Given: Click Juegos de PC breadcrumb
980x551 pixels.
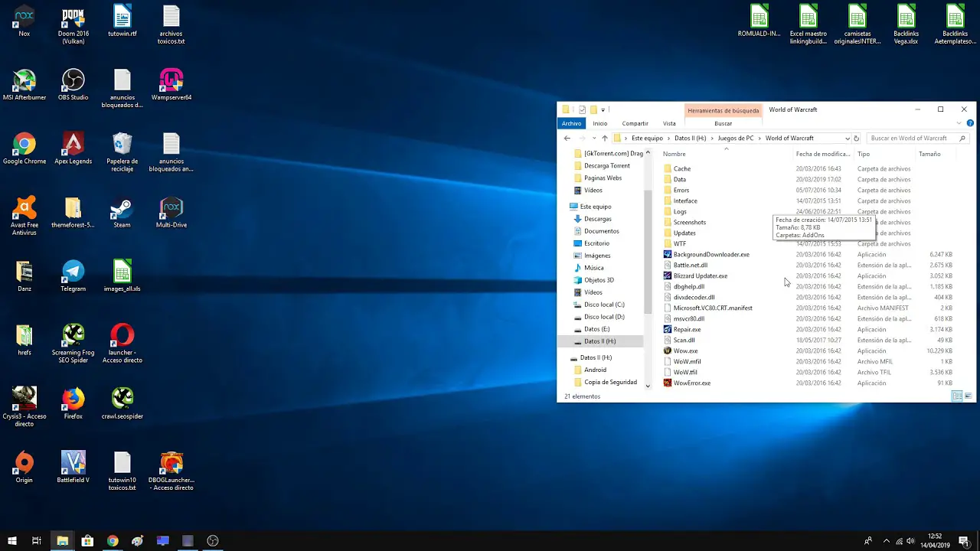Looking at the screenshot, I should tap(735, 139).
